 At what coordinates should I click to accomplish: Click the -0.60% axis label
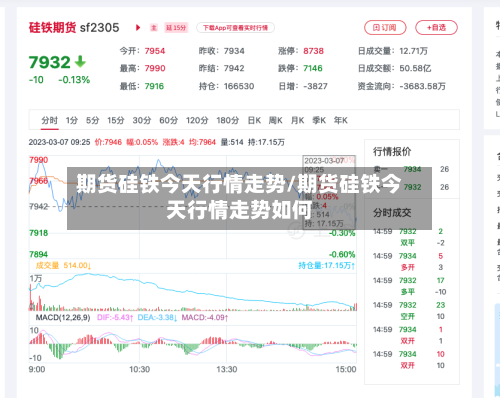[x=342, y=254]
